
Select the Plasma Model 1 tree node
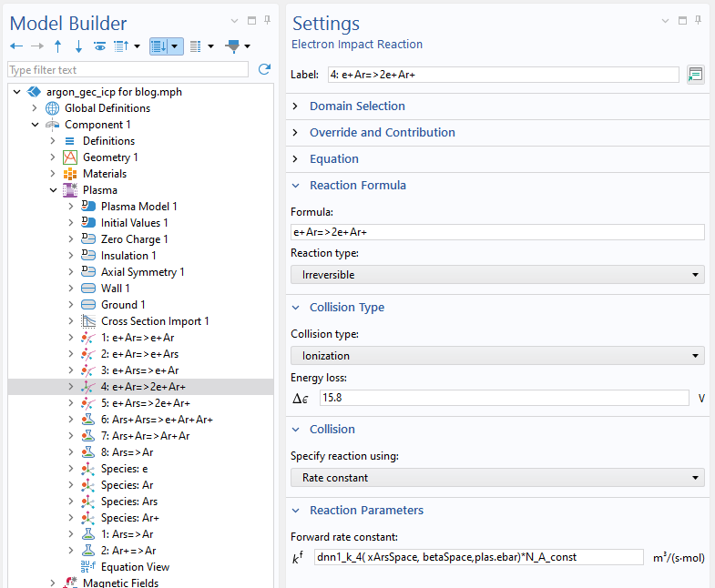pyautogui.click(x=138, y=207)
